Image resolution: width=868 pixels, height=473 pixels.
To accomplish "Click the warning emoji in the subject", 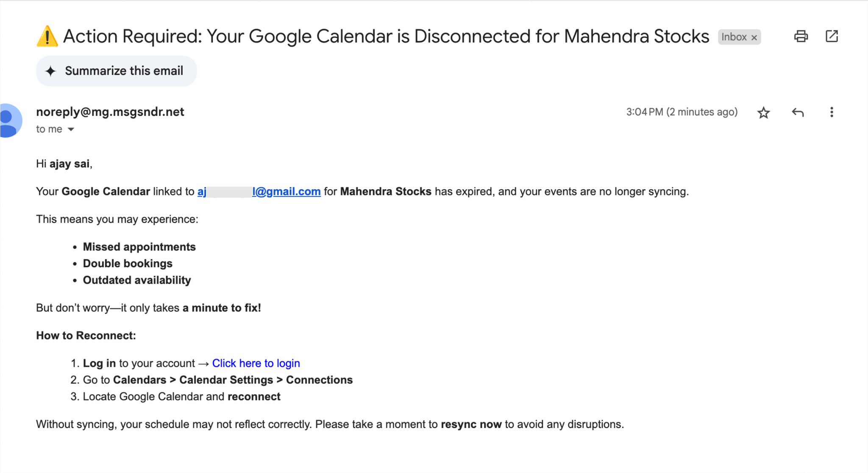I will point(47,36).
